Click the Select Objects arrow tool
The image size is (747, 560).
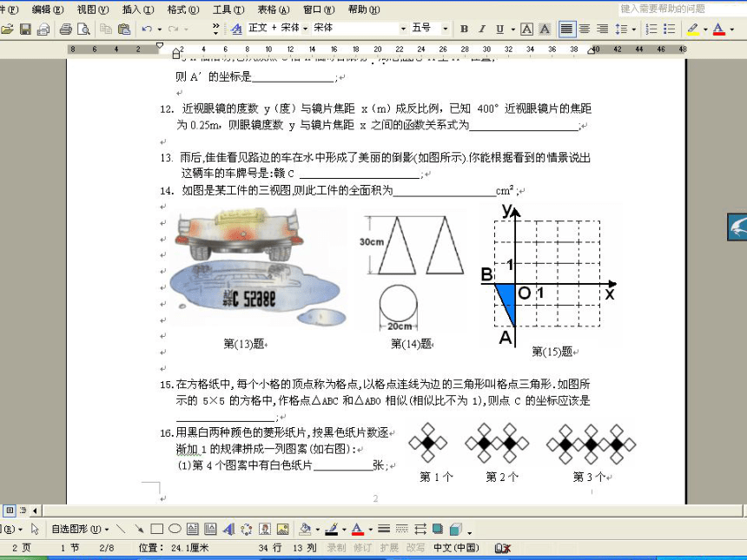pyautogui.click(x=35, y=529)
